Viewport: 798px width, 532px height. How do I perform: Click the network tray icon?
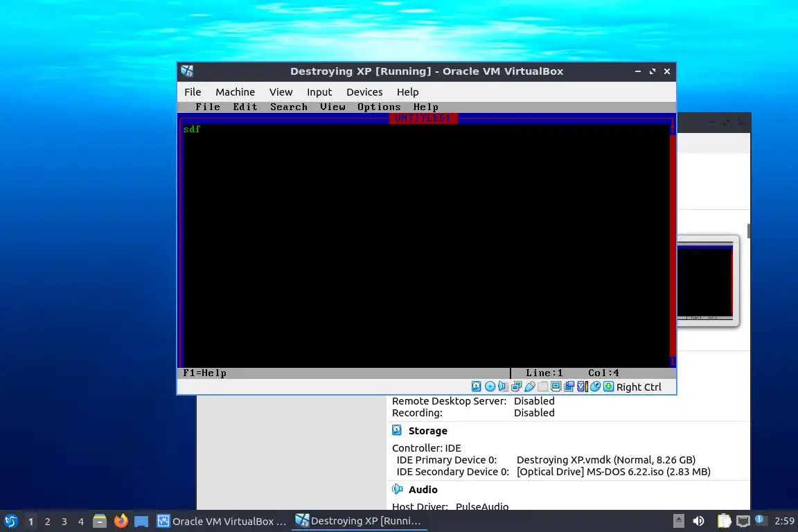point(743,521)
